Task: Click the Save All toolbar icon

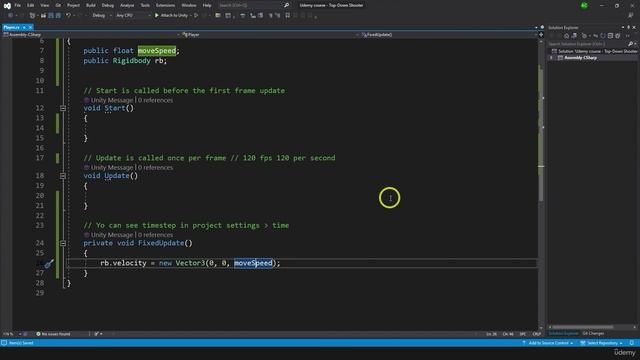Action: (58, 15)
